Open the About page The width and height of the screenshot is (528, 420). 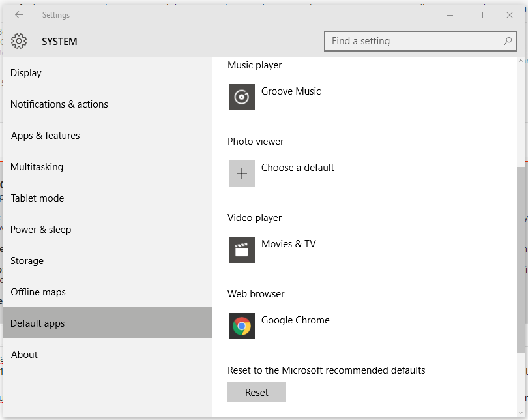click(x=108, y=354)
